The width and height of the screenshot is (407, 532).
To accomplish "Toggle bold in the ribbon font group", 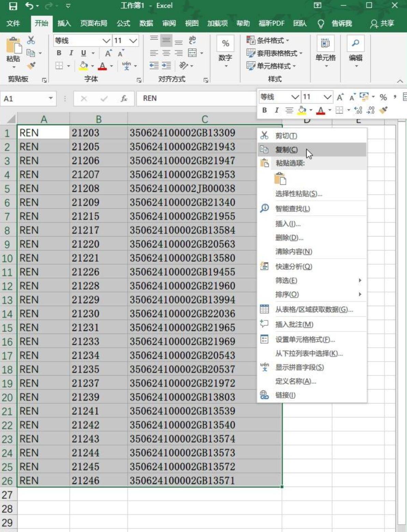I will tap(59, 53).
